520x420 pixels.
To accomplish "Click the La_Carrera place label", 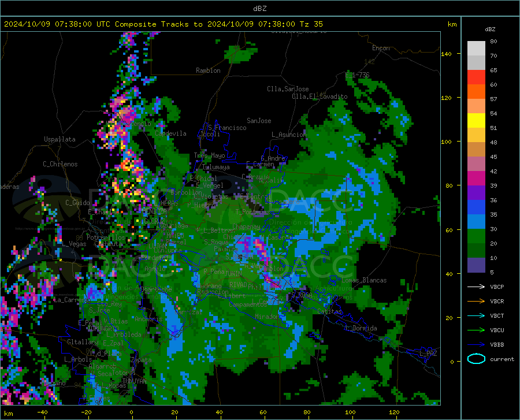I will coord(71,300).
